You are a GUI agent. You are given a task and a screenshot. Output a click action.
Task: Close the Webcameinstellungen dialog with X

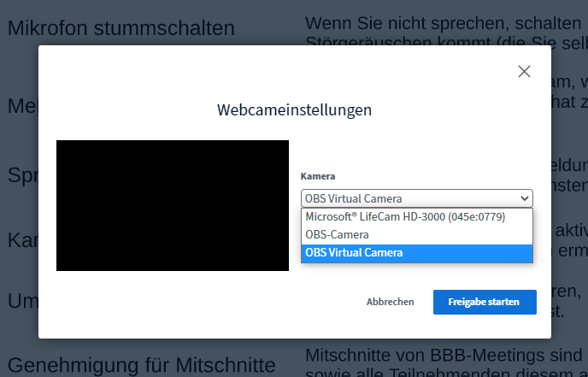pyautogui.click(x=524, y=72)
